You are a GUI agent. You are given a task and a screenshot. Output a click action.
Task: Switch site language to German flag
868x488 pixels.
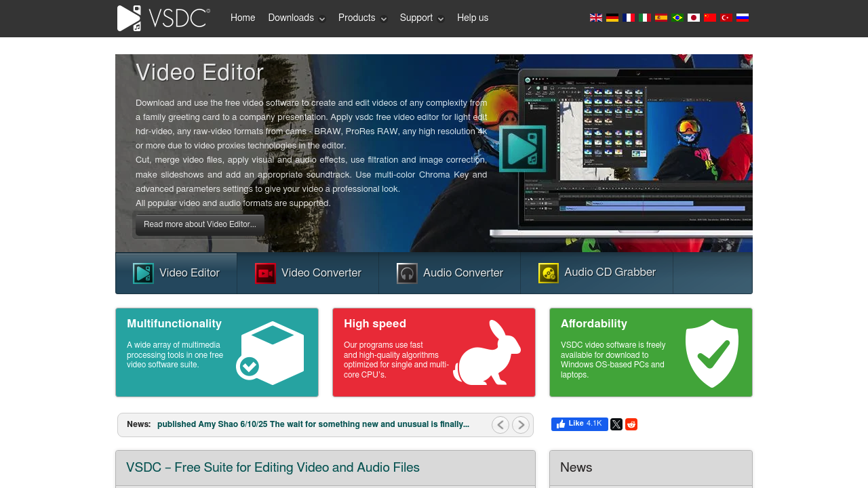coord(612,18)
